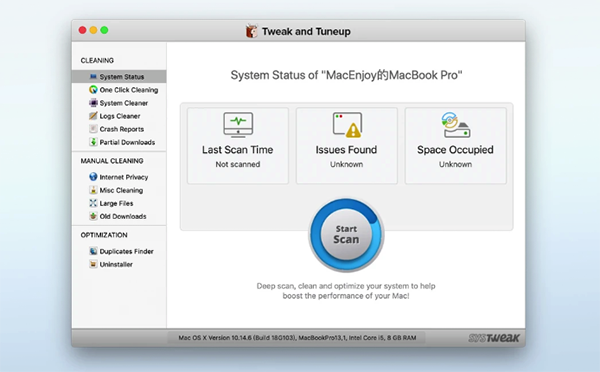Click the Misc Cleaning icon
Screen dimensions: 600x372
93,190
